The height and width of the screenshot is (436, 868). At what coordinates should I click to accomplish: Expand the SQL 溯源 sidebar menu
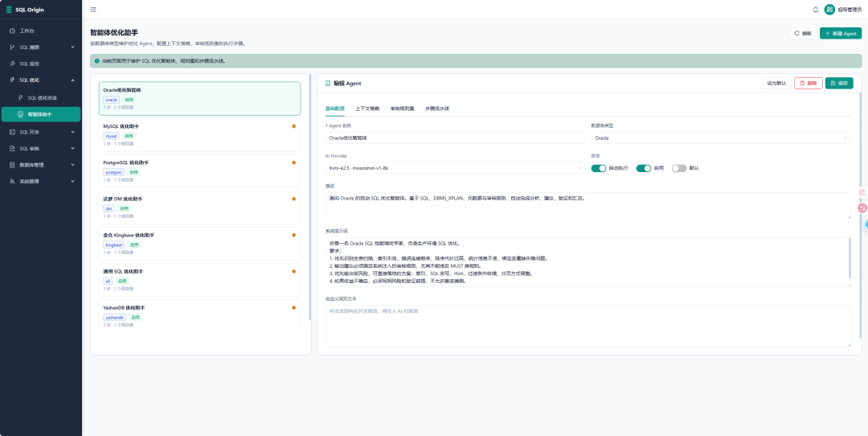pos(41,47)
